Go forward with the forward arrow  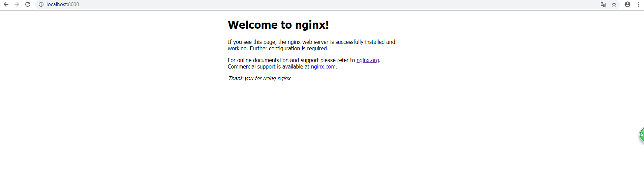(17, 4)
